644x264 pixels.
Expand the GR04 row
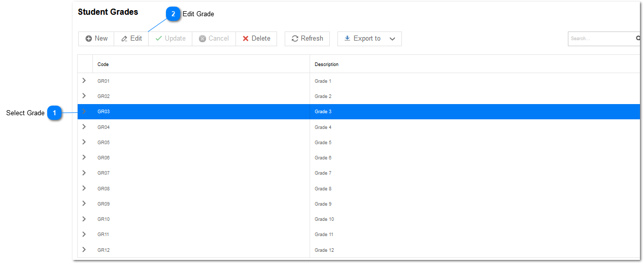coord(84,127)
